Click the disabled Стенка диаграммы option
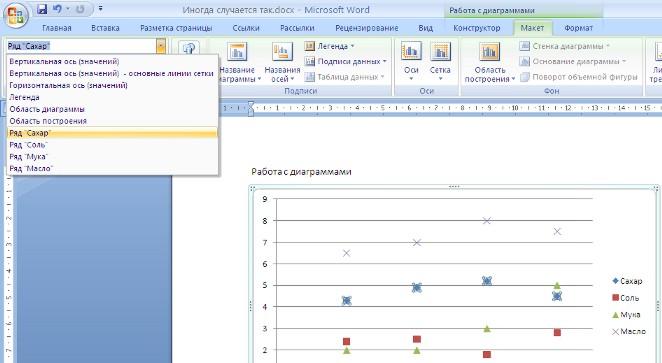 click(565, 46)
